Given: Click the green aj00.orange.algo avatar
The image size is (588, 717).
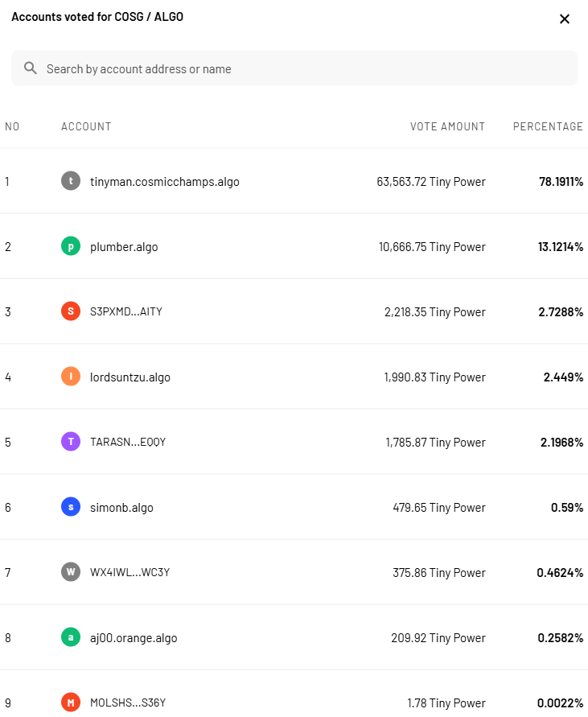Looking at the screenshot, I should click(x=71, y=637).
